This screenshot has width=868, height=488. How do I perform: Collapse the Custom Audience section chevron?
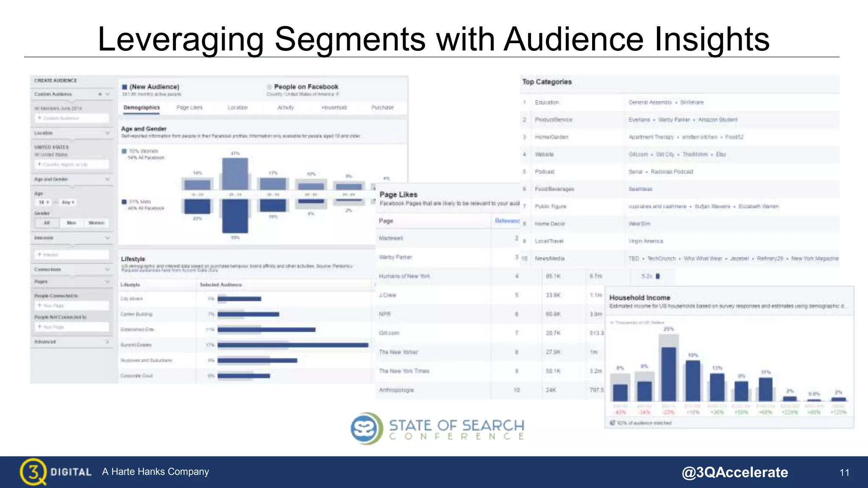[x=107, y=94]
